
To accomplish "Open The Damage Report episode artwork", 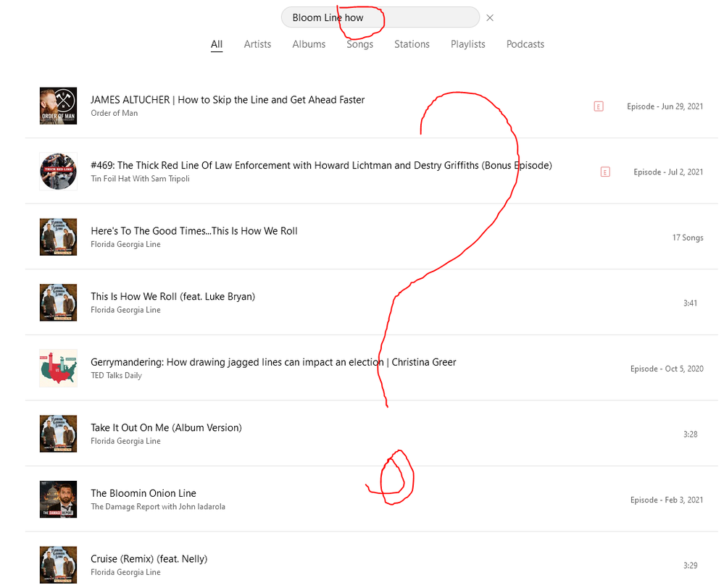I will (x=58, y=499).
